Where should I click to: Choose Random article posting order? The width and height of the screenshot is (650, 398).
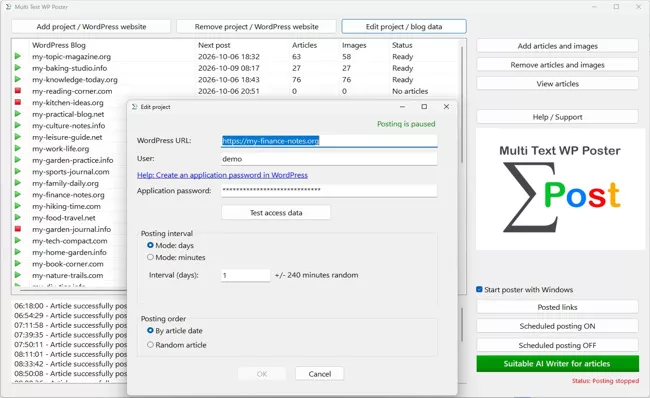[x=150, y=345]
